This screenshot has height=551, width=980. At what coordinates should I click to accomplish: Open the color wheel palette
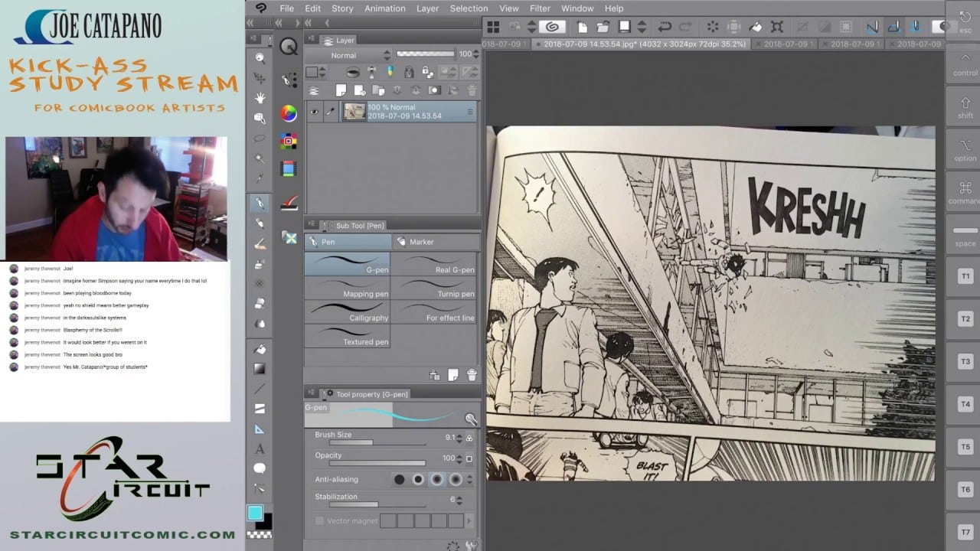click(x=289, y=114)
